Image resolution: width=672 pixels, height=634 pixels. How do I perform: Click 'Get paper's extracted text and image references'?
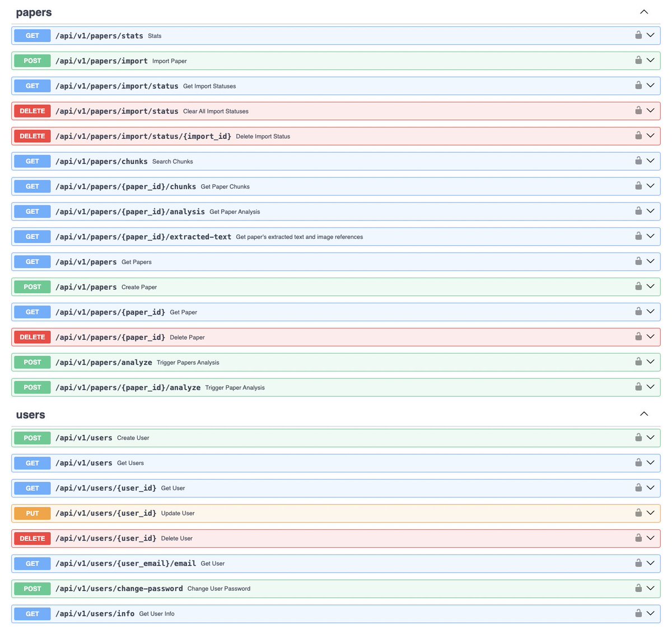click(300, 237)
